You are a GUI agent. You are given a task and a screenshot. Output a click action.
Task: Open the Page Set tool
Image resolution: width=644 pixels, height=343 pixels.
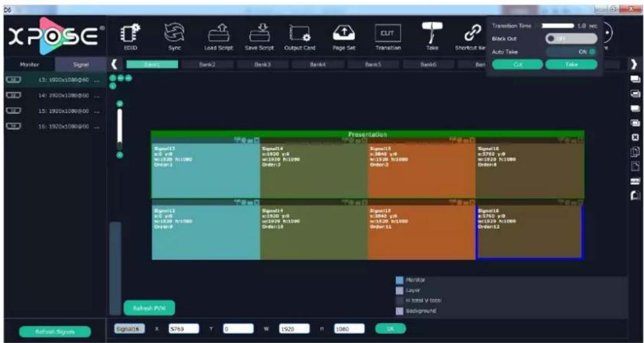[x=344, y=37]
